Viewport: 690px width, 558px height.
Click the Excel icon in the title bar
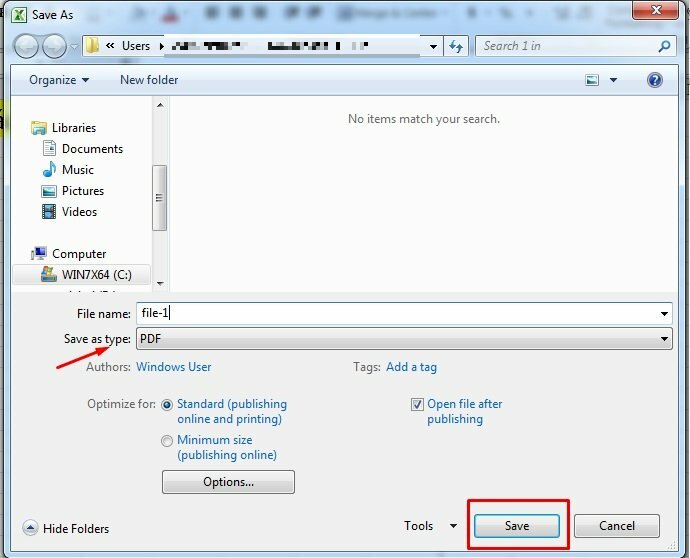click(x=19, y=15)
